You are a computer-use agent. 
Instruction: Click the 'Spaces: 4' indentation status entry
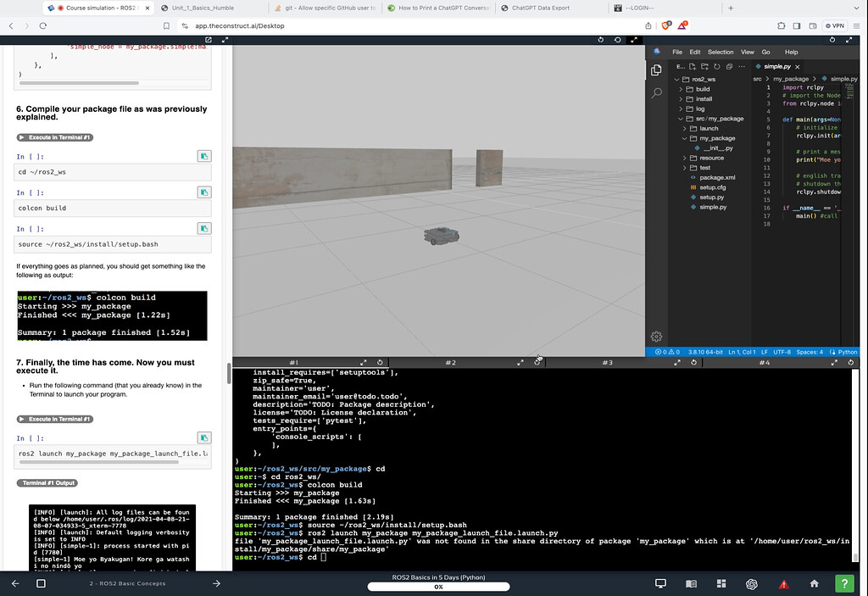coord(810,352)
